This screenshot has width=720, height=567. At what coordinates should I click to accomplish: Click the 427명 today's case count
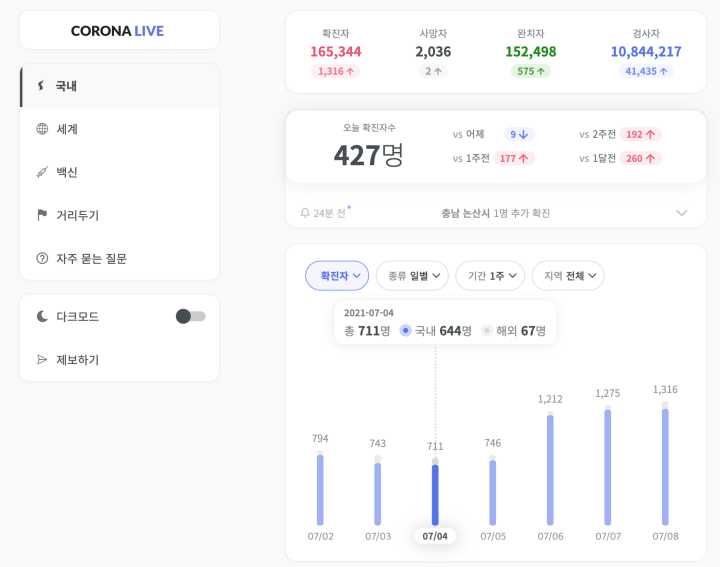point(369,155)
